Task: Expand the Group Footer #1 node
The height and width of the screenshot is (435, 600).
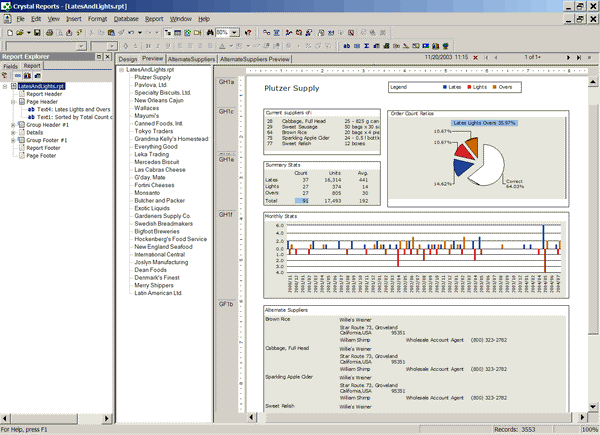Action: point(13,140)
